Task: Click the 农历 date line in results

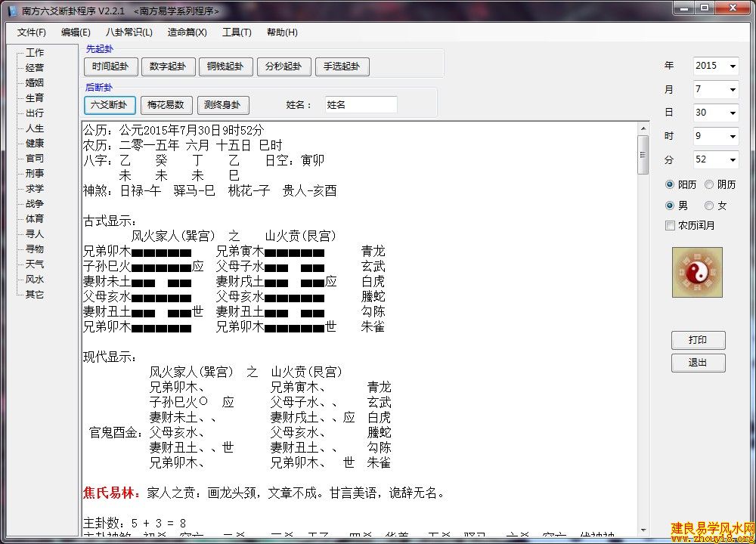Action: tap(183, 145)
